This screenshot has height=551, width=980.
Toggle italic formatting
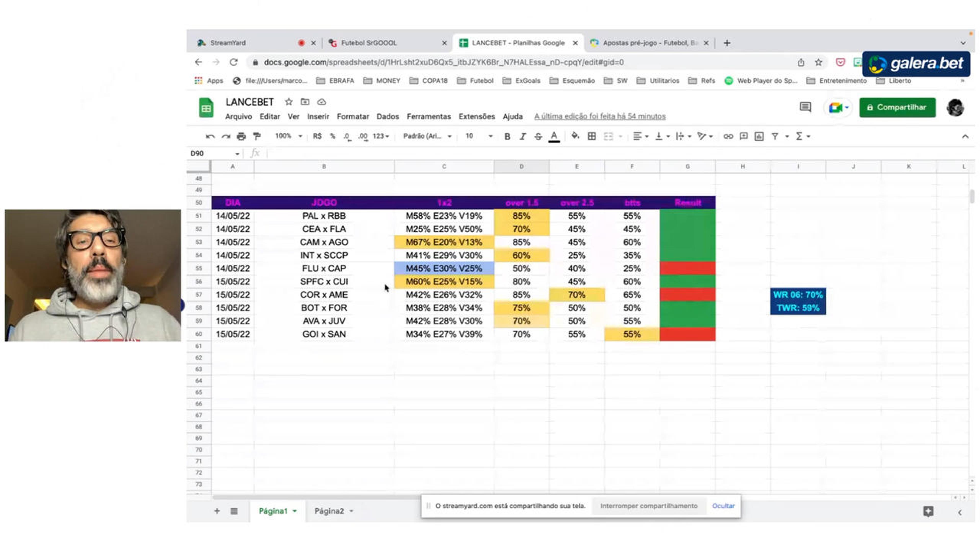point(523,136)
